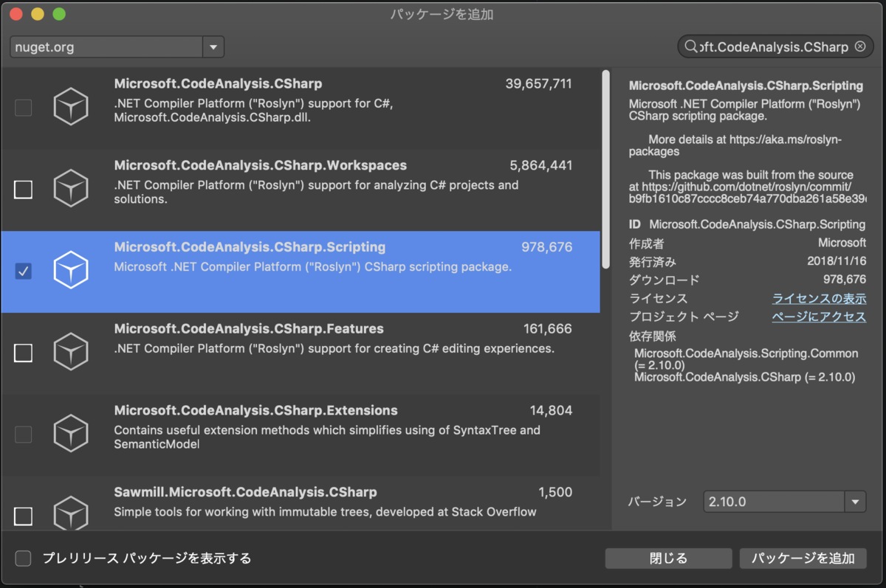The width and height of the screenshot is (886, 588).
Task: Click the 2018/11/16 publish date
Action: tap(837, 261)
